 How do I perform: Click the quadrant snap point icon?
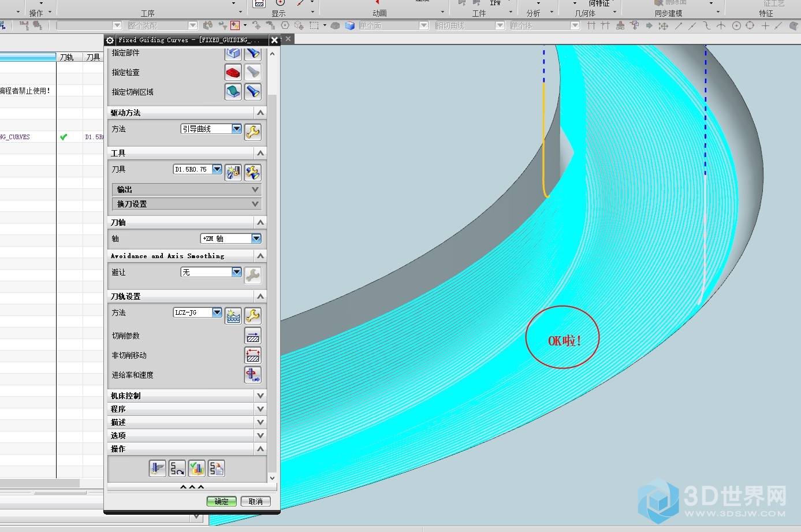[x=750, y=25]
